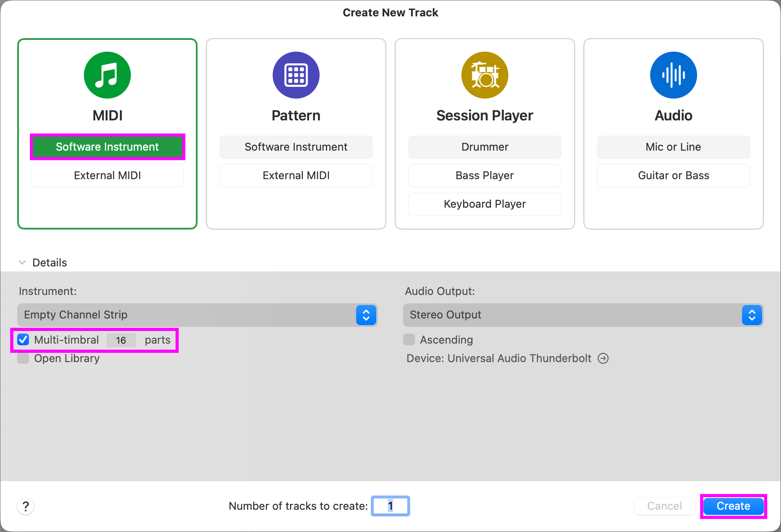Click the arrow icon beside Device name
Image resolution: width=781 pixels, height=532 pixels.
[x=603, y=358]
